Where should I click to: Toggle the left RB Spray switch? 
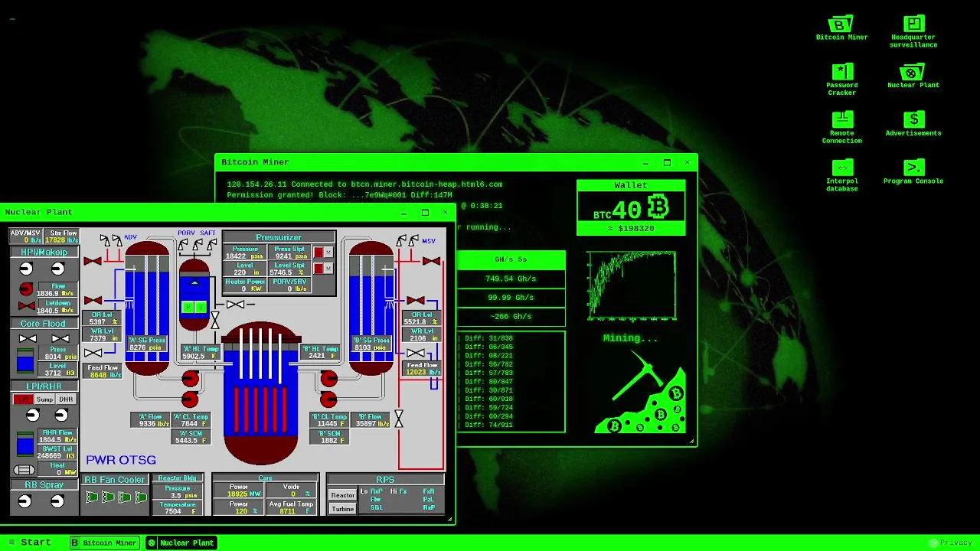[24, 500]
